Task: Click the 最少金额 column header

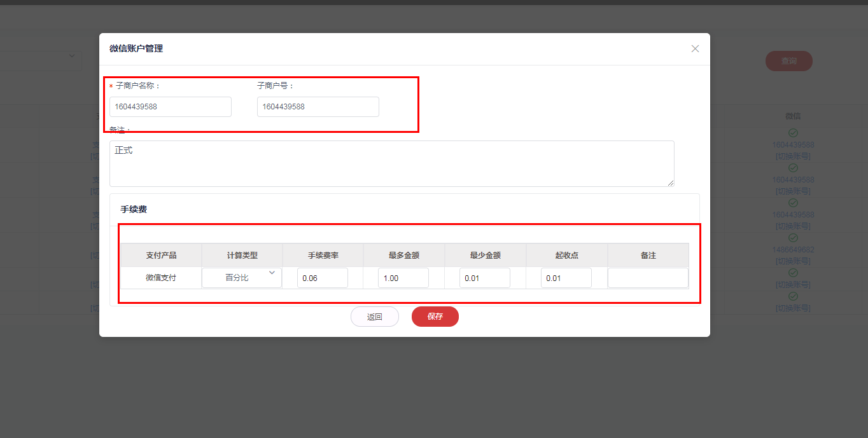Action: (486, 255)
